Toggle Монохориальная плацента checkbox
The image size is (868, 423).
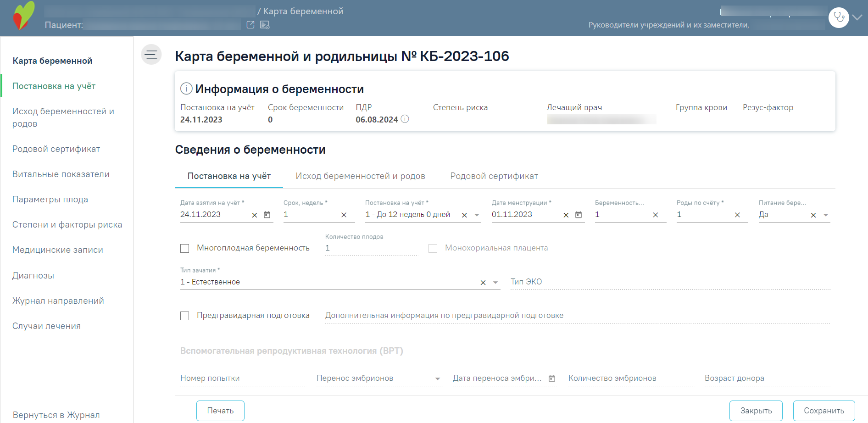(x=433, y=248)
